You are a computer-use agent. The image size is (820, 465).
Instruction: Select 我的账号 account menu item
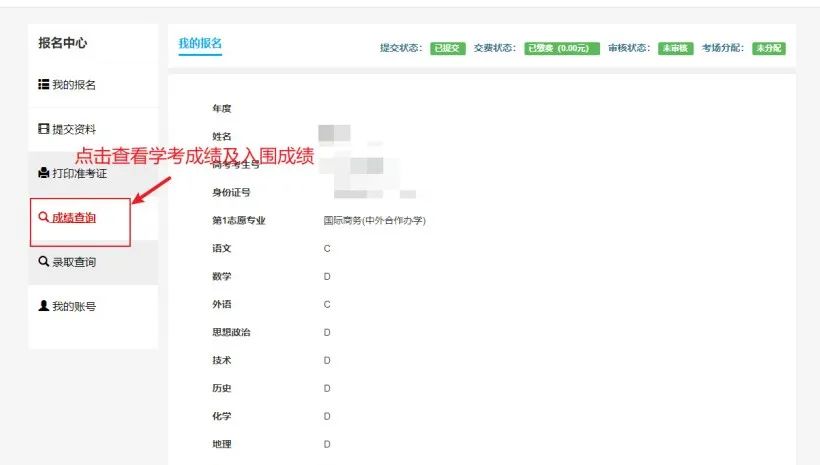tap(74, 307)
